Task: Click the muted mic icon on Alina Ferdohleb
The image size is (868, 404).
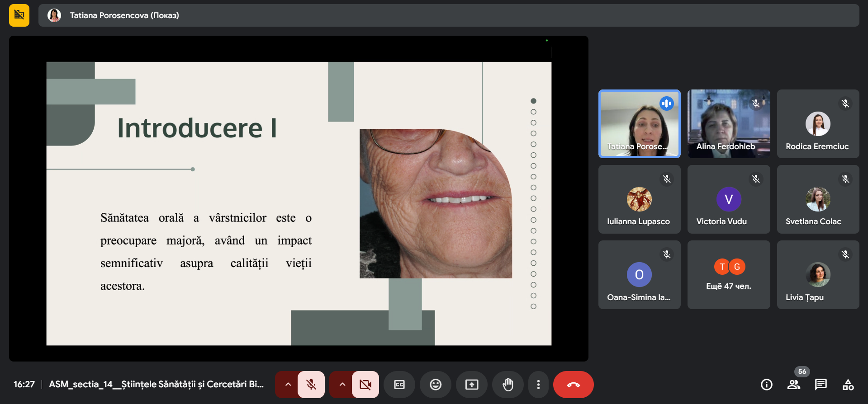Action: [x=756, y=103]
